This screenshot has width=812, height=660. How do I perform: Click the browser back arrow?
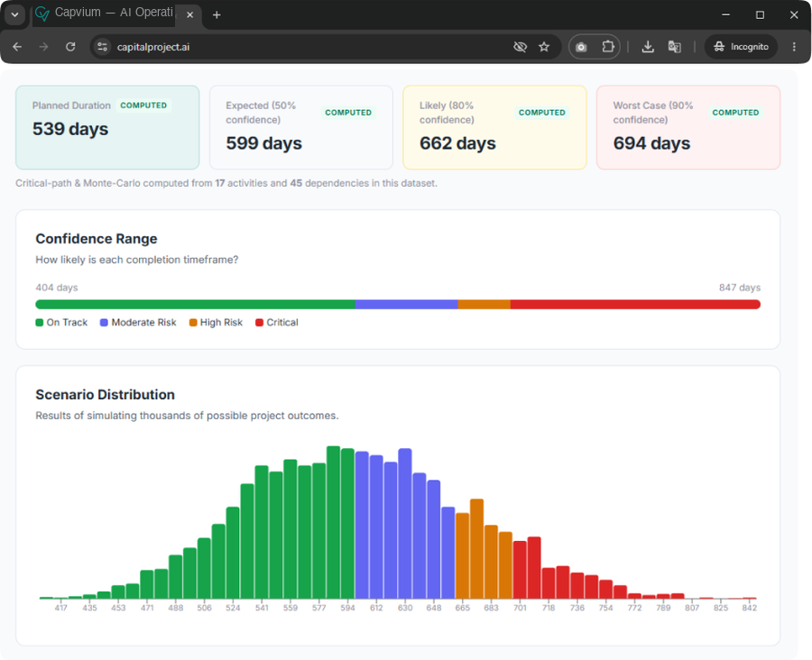point(17,47)
